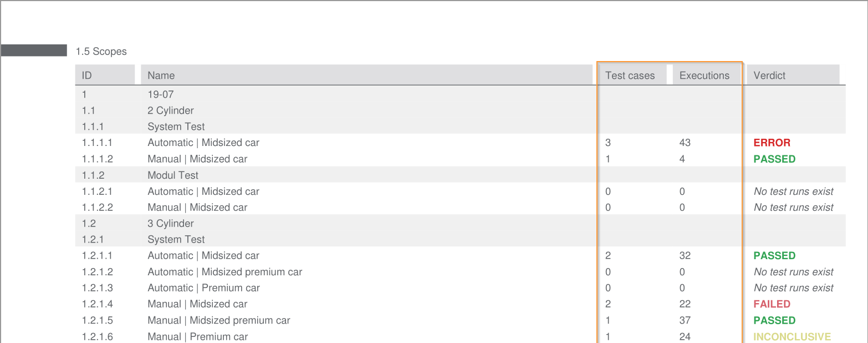Image resolution: width=868 pixels, height=343 pixels.
Task: Click the FAILED verdict label
Action: 772,304
